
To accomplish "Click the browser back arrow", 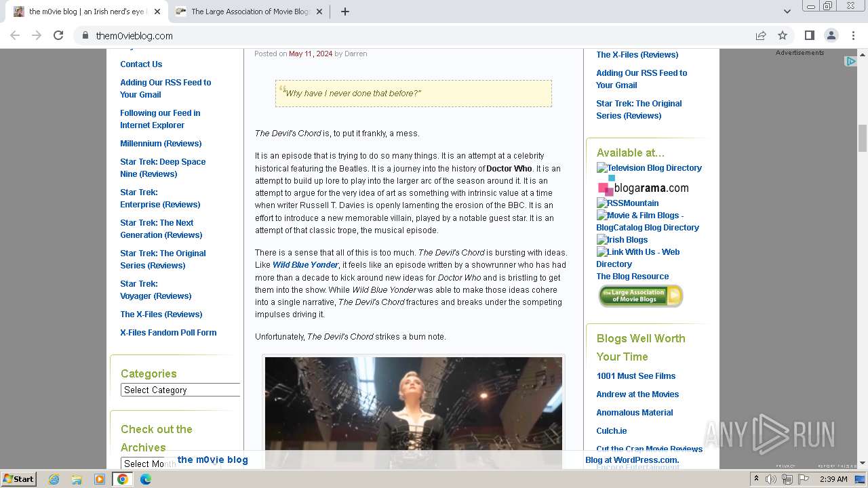I will coord(15,35).
